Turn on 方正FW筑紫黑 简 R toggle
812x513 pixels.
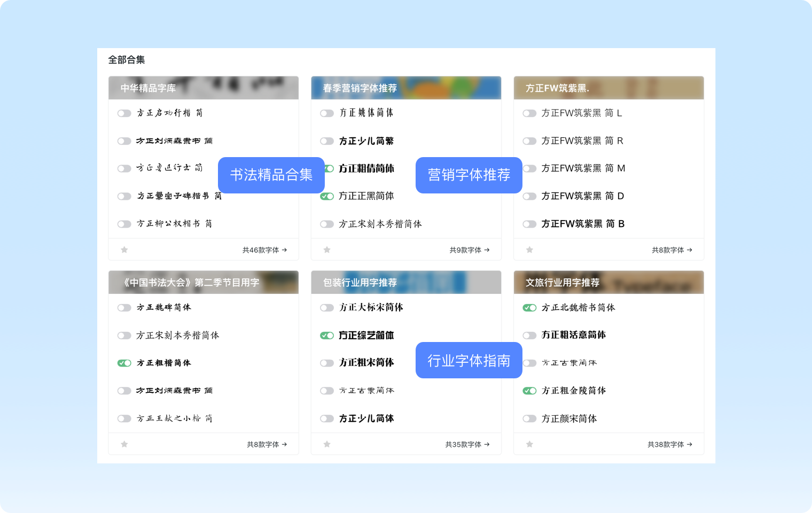[529, 141]
